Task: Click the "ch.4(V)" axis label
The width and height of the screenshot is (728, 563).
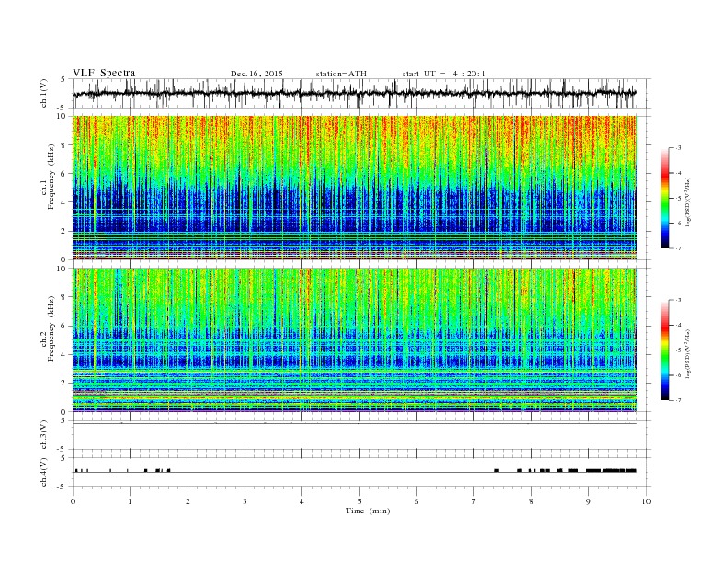Action: pos(44,473)
